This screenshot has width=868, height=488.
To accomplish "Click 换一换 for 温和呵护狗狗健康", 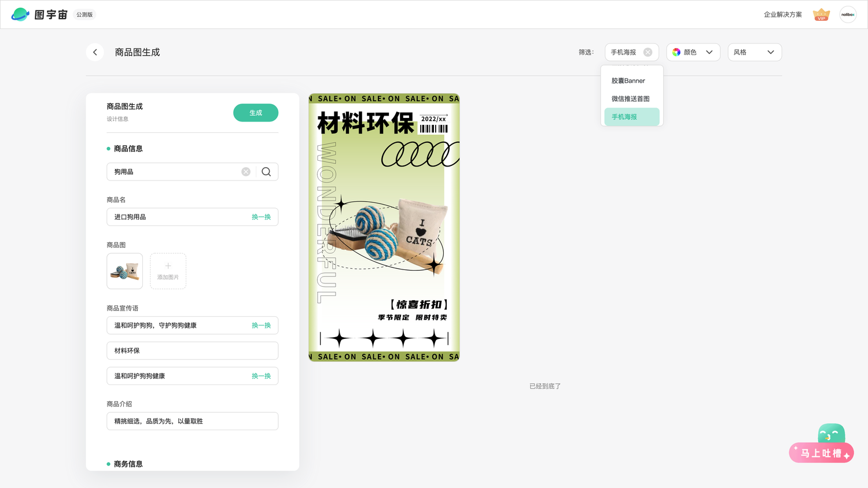I will click(261, 376).
